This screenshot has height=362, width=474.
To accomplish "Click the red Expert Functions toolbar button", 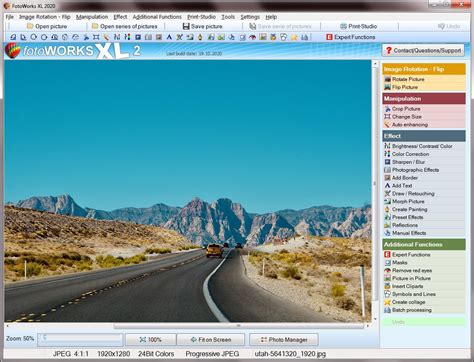I will coord(351,37).
